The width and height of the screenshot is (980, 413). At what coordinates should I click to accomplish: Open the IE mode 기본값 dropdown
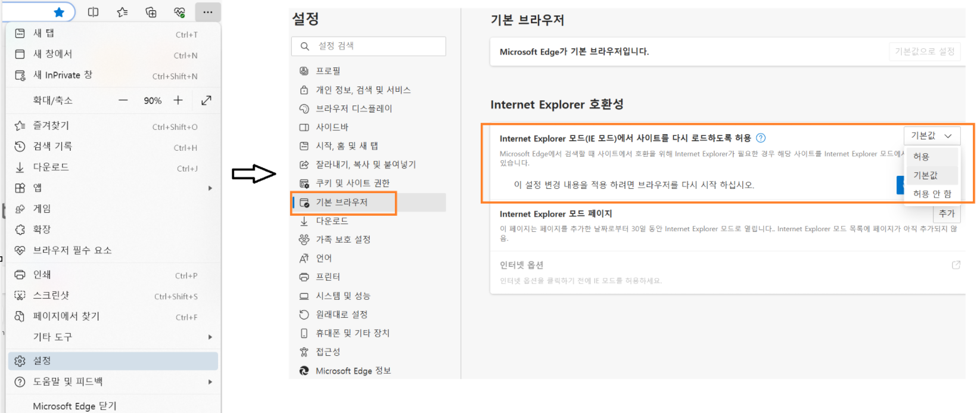click(932, 136)
